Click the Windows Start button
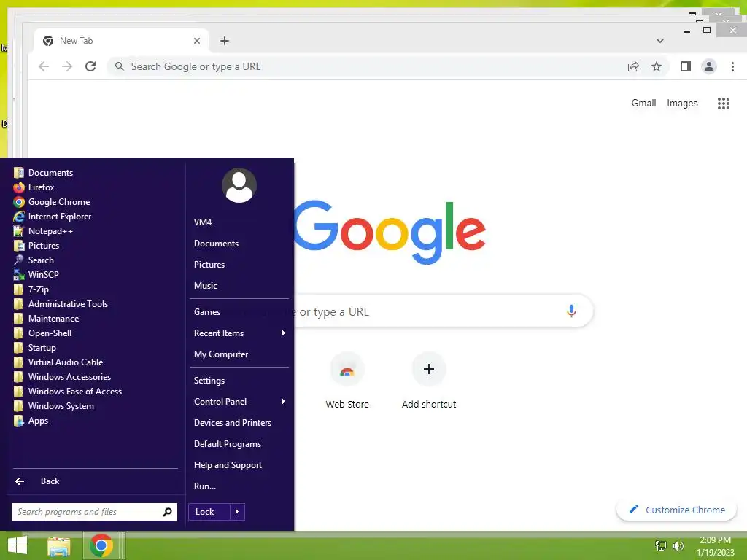 click(18, 545)
